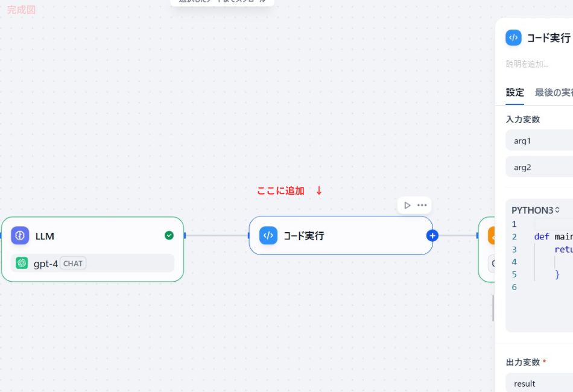This screenshot has width=573, height=392.
Task: Click the code execution </> icon on コード実行 node
Action: [268, 236]
